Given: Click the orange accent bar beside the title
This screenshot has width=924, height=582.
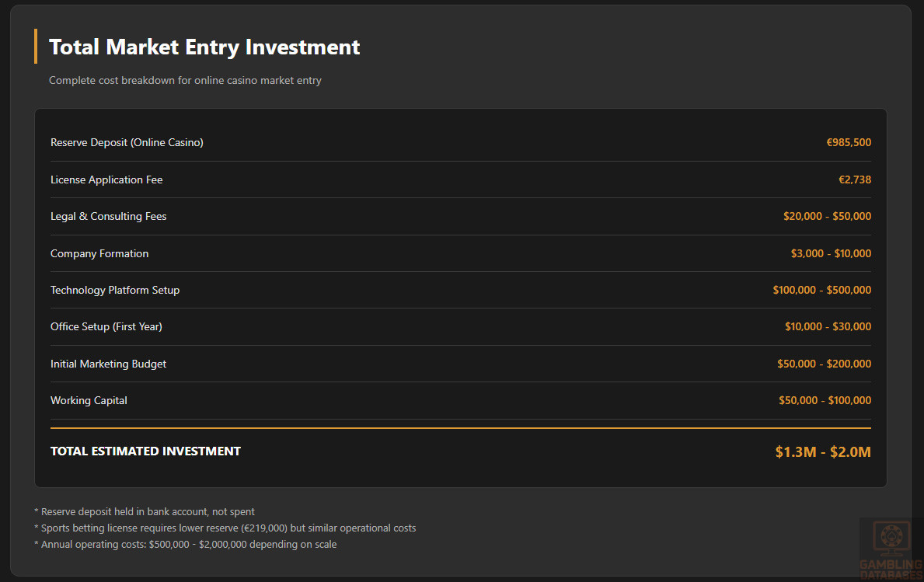Looking at the screenshot, I should [36, 46].
